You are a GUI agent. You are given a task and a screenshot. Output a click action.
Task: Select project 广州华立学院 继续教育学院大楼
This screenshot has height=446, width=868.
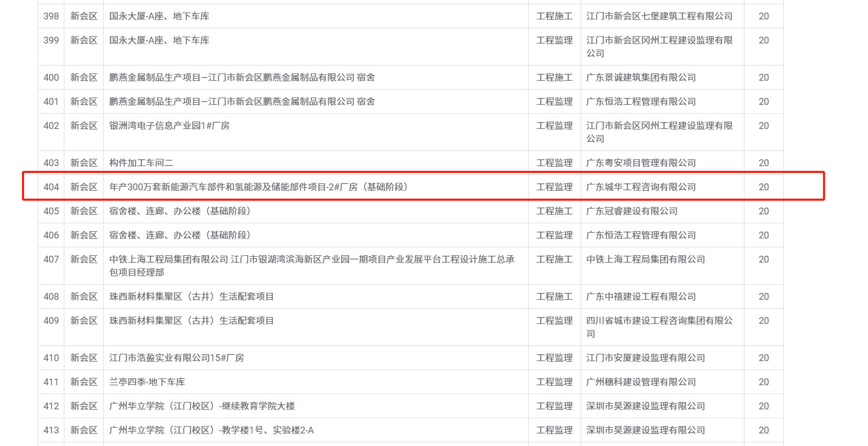202,406
